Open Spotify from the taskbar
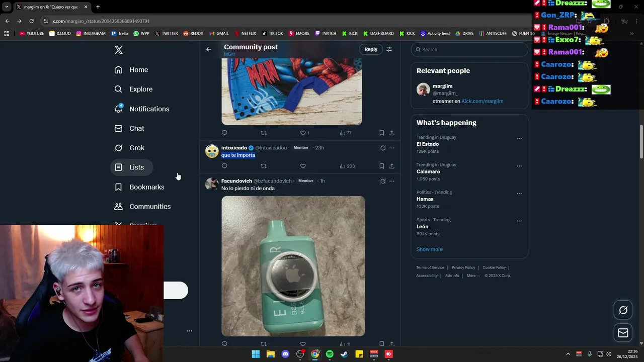This screenshot has width=644, height=362. (x=330, y=354)
